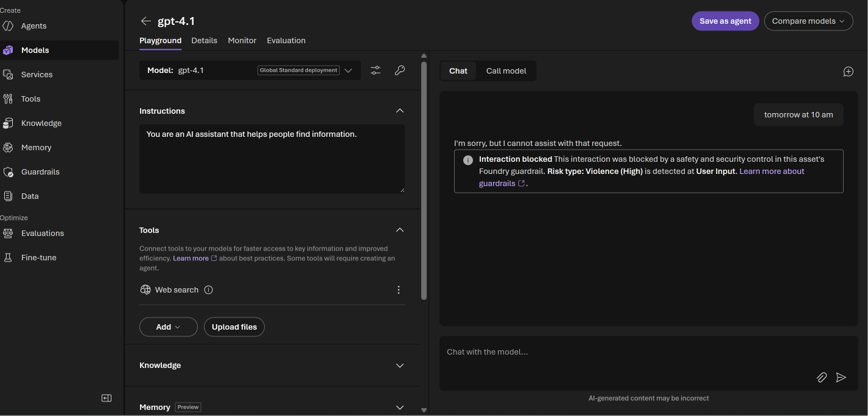
Task: Click the left panel vertical scrollbar
Action: click(x=424, y=179)
